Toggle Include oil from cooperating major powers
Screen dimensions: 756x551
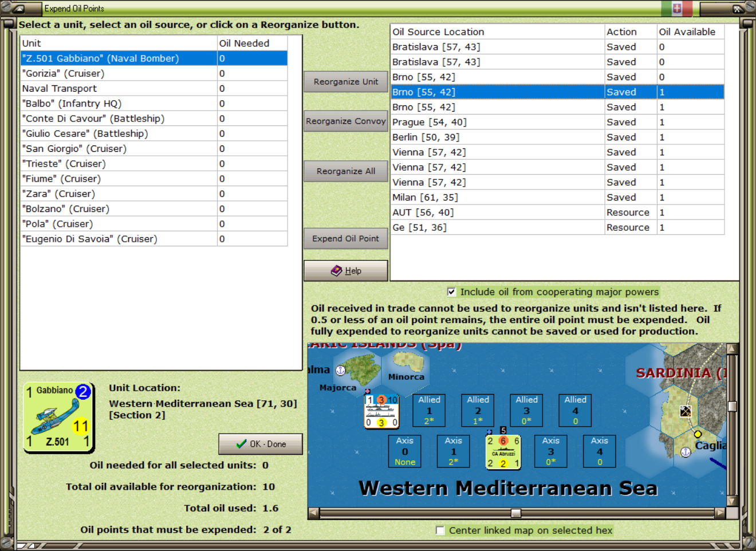click(451, 292)
